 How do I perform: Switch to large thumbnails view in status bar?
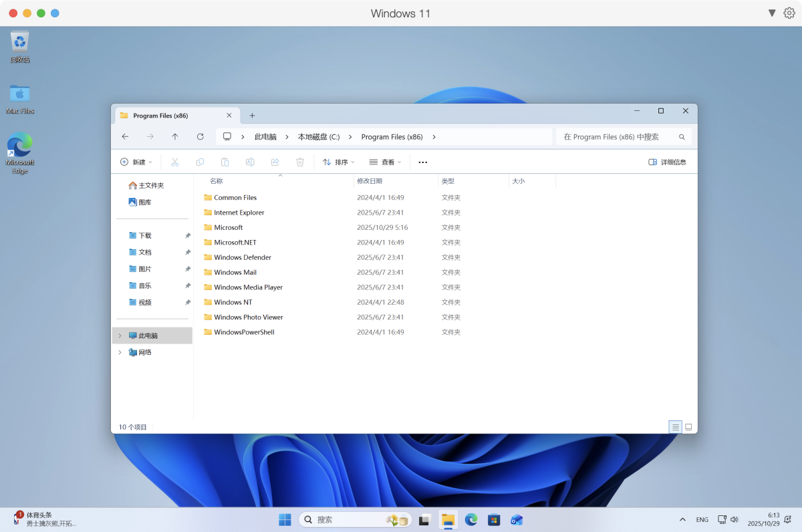click(x=688, y=426)
